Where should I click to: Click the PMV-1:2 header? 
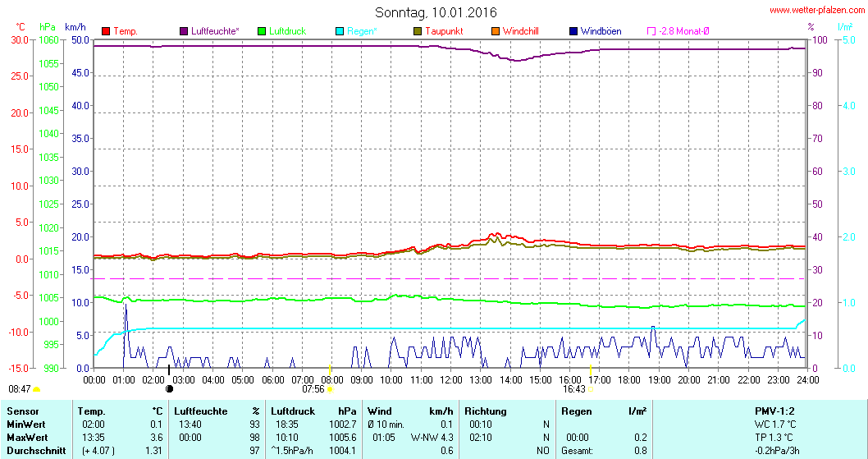774,411
